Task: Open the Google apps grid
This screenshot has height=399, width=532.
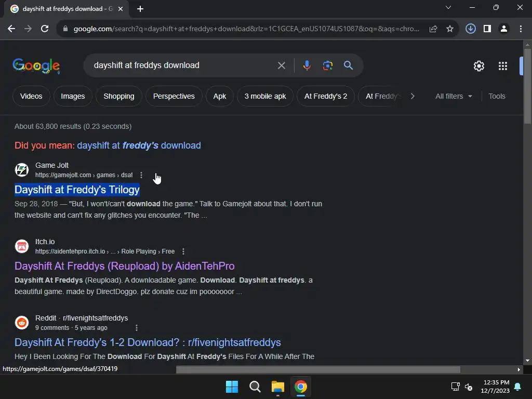Action: (503, 66)
